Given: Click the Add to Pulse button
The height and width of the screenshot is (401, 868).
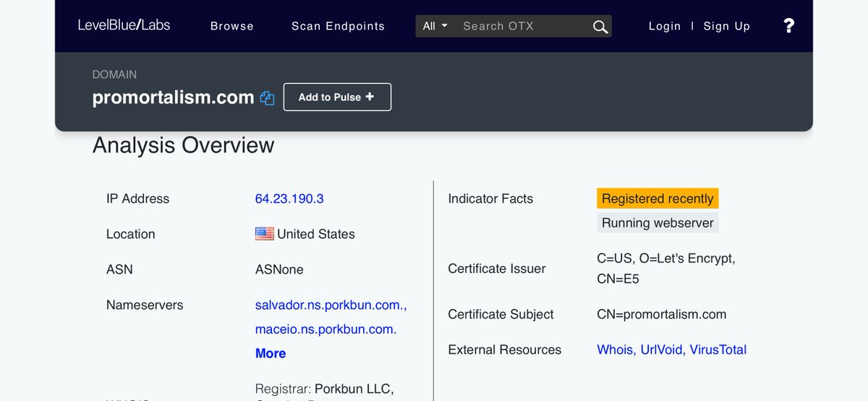Looking at the screenshot, I should coord(337,97).
